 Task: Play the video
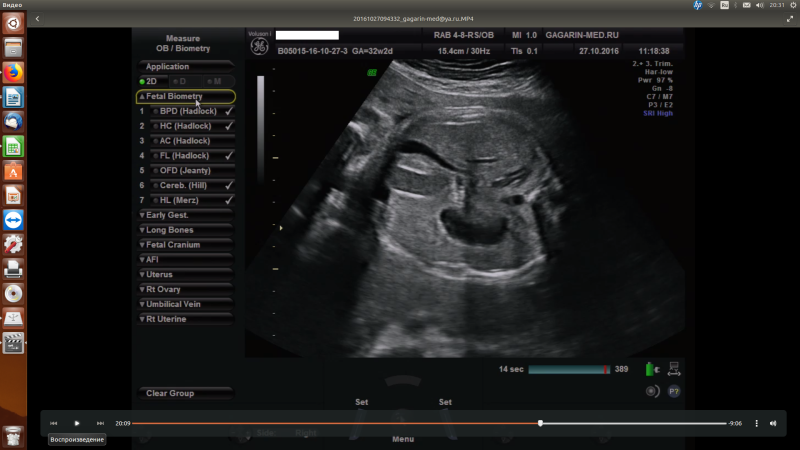(77, 423)
